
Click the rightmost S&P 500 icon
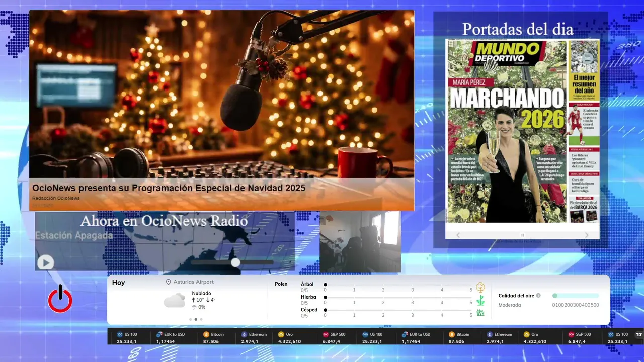572,334
